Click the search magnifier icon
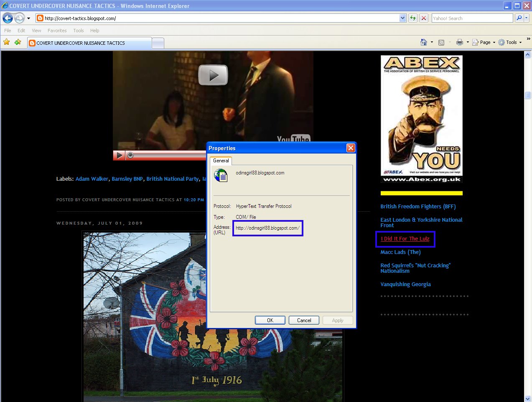The height and width of the screenshot is (402, 532). click(x=519, y=18)
